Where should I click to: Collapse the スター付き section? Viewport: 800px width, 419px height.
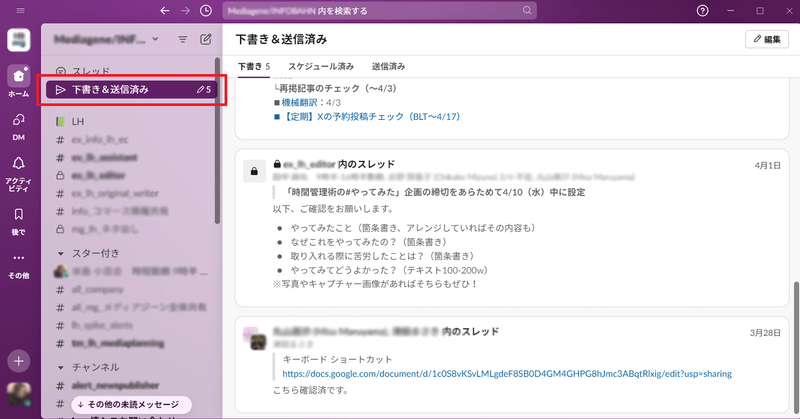pos(60,253)
